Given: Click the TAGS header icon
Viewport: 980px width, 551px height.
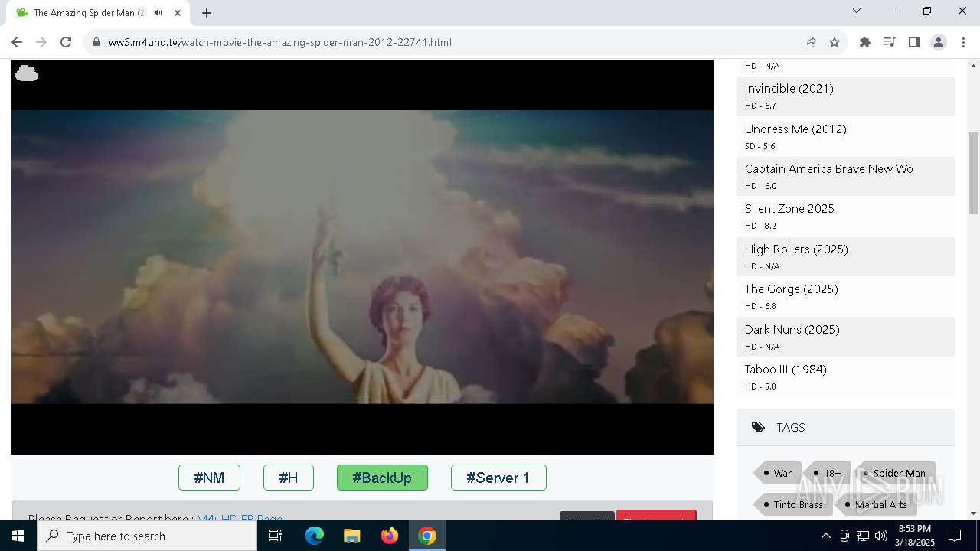Looking at the screenshot, I should (x=758, y=427).
